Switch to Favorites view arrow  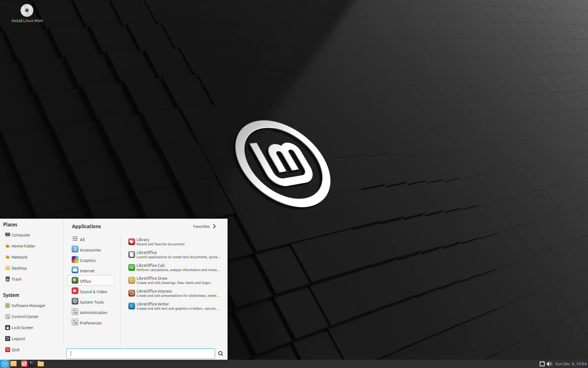[x=214, y=226]
